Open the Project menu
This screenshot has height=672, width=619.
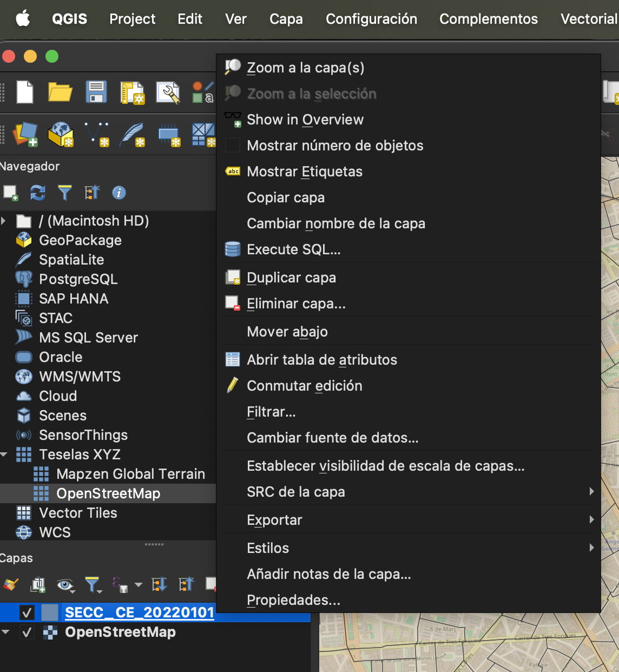pyautogui.click(x=133, y=19)
